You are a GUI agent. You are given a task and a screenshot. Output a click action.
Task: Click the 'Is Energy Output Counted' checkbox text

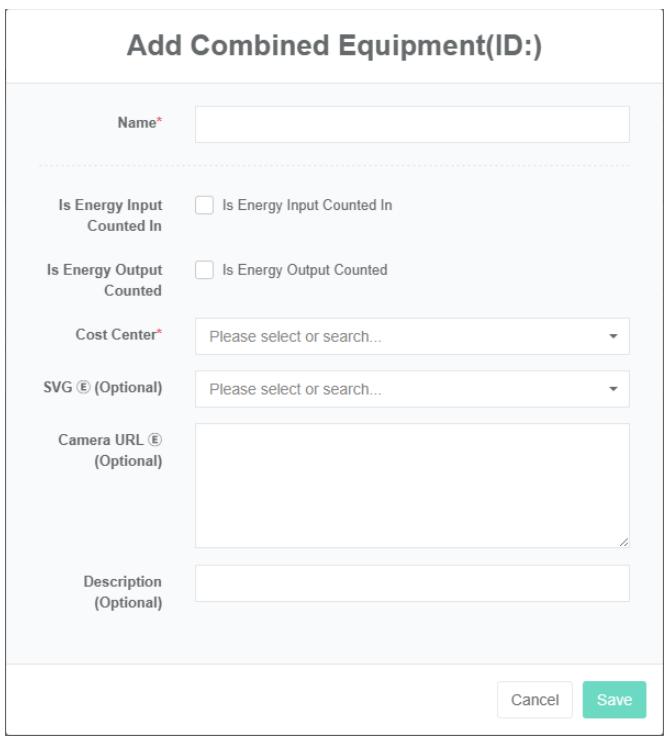(x=304, y=269)
